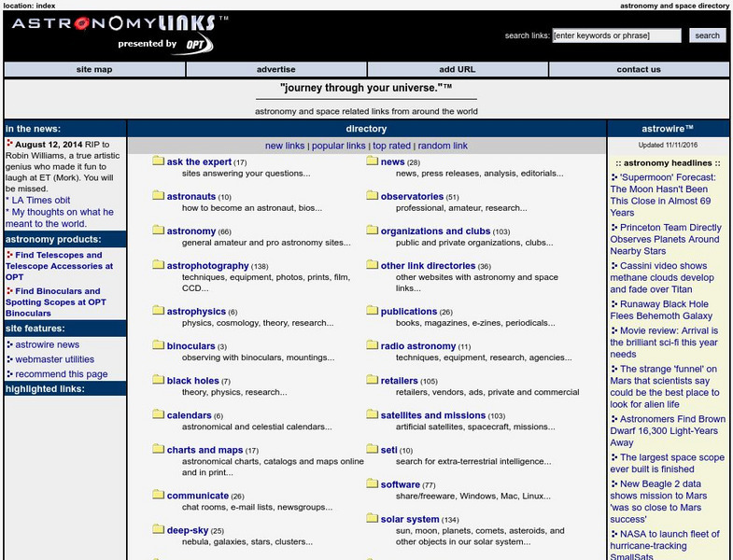
Task: Open the retailers category link
Action: pos(400,381)
